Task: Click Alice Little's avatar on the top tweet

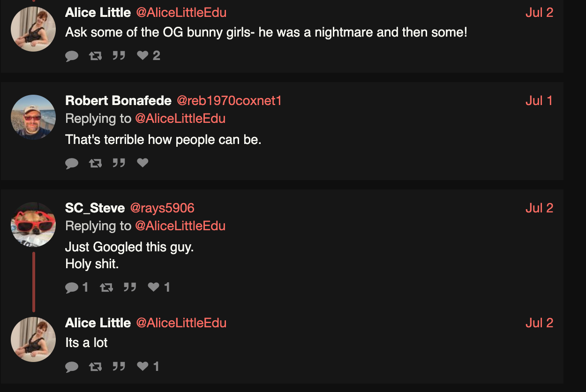Action: click(x=33, y=29)
